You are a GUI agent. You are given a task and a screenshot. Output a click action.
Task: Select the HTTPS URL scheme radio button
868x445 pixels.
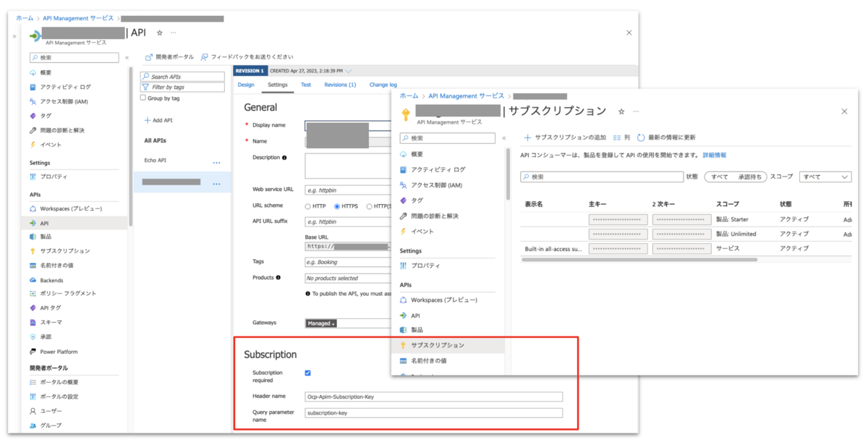pyautogui.click(x=336, y=206)
